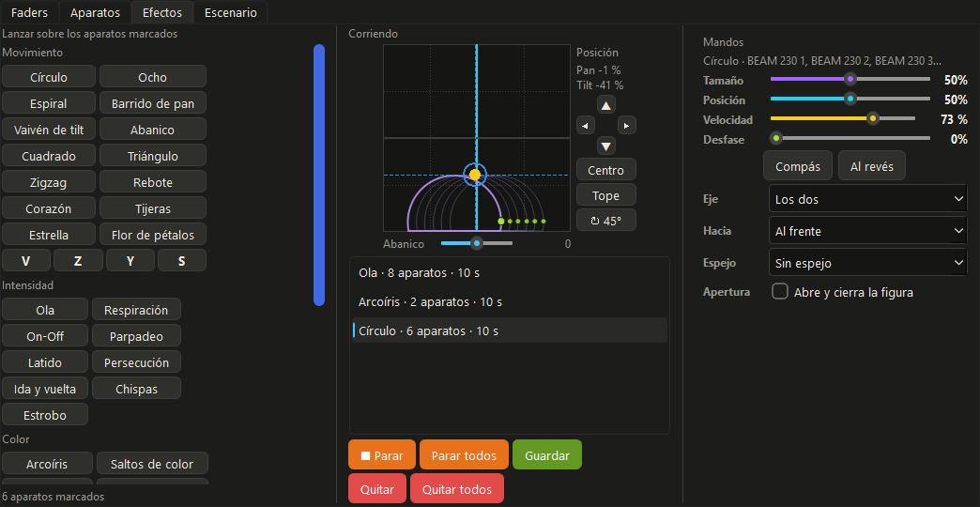This screenshot has width=980, height=507.
Task: Nudge the position up with the up arrow
Action: (x=605, y=105)
